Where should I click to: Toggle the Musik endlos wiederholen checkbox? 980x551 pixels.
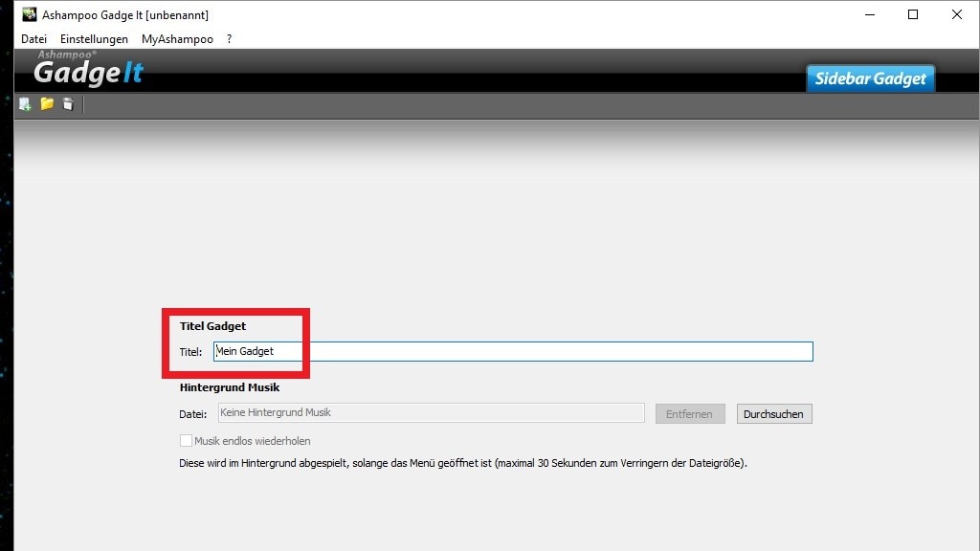[187, 441]
